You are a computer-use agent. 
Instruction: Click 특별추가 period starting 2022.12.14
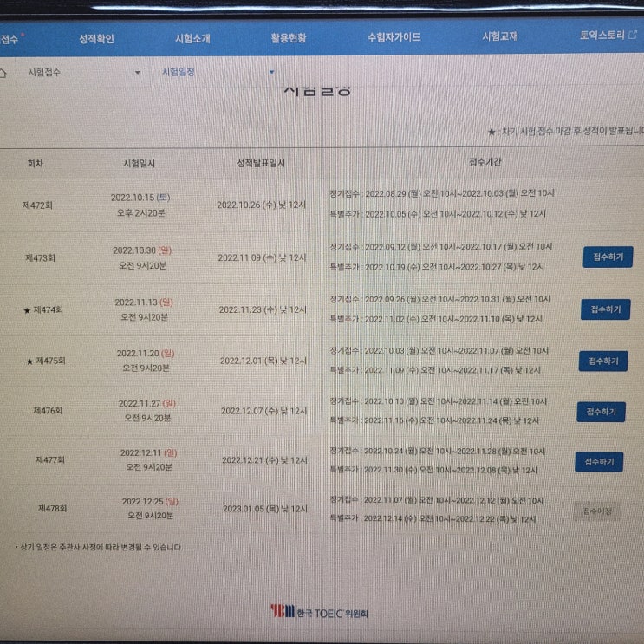pyautogui.click(x=433, y=519)
